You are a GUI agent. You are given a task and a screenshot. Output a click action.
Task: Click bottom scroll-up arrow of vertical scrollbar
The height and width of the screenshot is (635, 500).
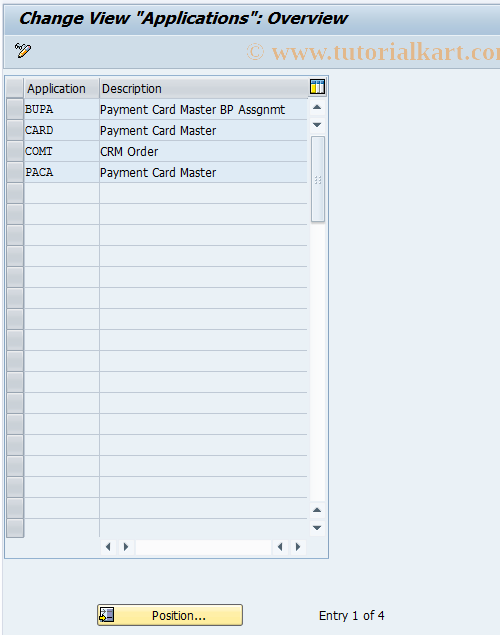(317, 510)
